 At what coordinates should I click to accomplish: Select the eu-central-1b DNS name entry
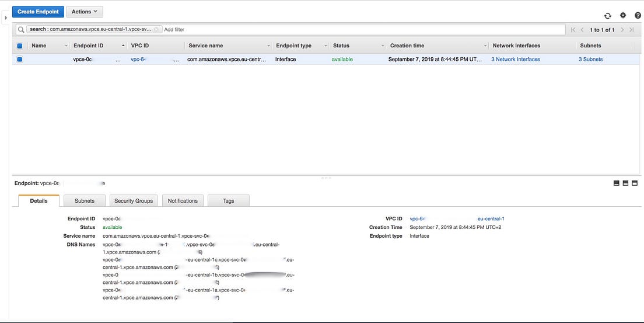tap(198, 279)
